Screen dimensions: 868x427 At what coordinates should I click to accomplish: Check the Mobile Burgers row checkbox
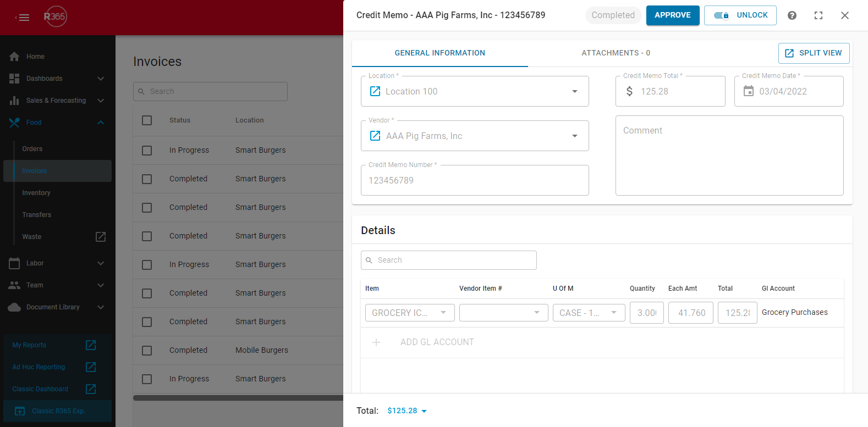coord(147,351)
